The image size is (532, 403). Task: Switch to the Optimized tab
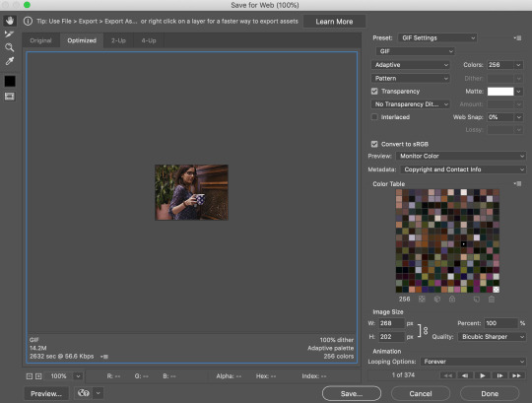(x=82, y=40)
